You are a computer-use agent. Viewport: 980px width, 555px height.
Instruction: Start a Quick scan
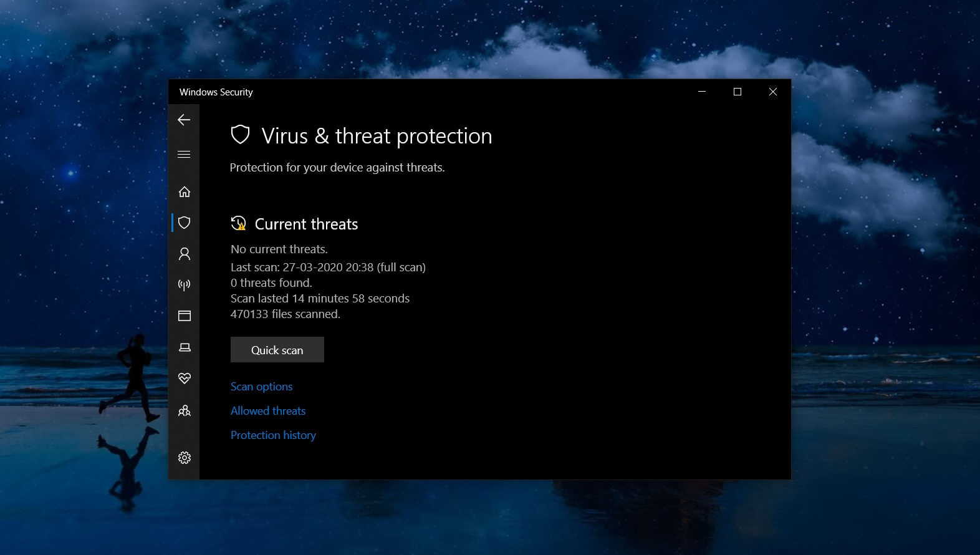coord(277,350)
